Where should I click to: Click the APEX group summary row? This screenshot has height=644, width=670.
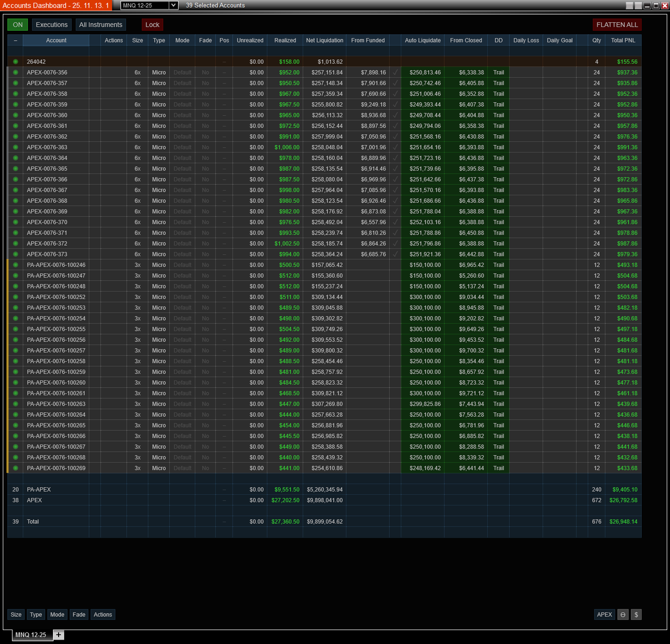click(x=324, y=500)
